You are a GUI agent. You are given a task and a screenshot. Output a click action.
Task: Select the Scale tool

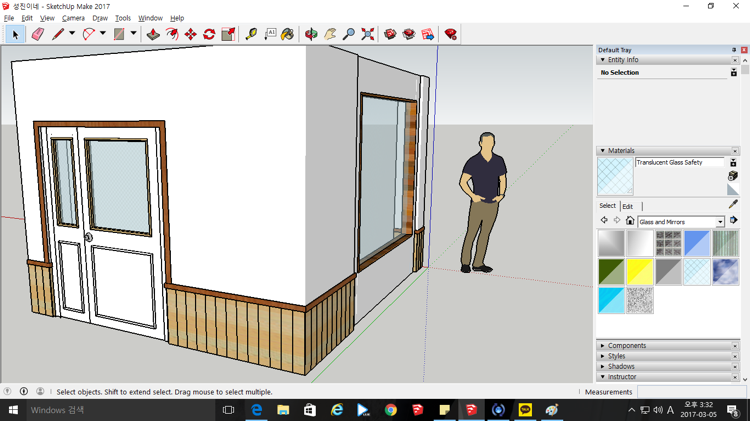(228, 34)
